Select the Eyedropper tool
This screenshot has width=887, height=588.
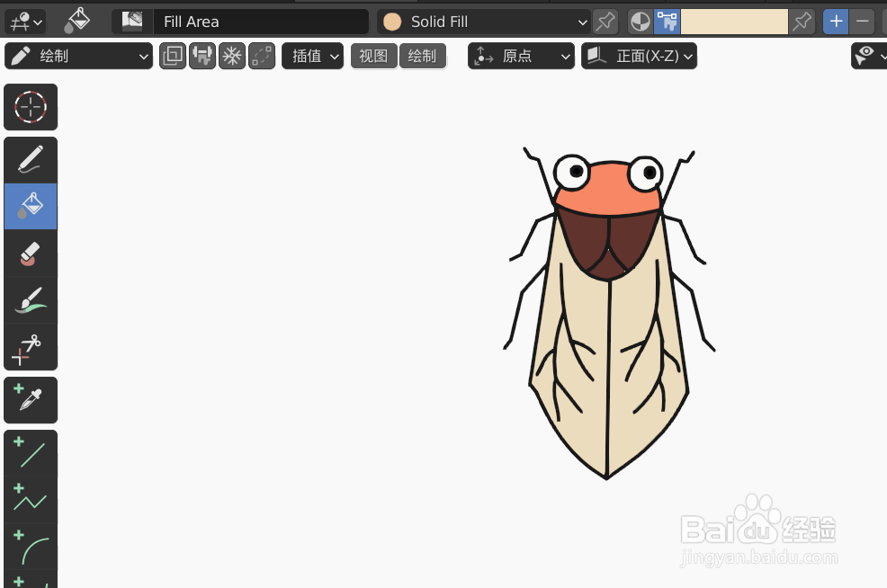coord(31,400)
